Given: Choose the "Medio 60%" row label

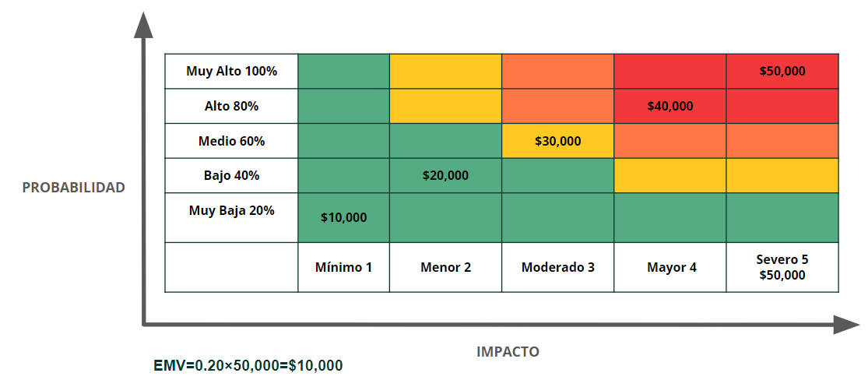Looking at the screenshot, I should coord(231,141).
